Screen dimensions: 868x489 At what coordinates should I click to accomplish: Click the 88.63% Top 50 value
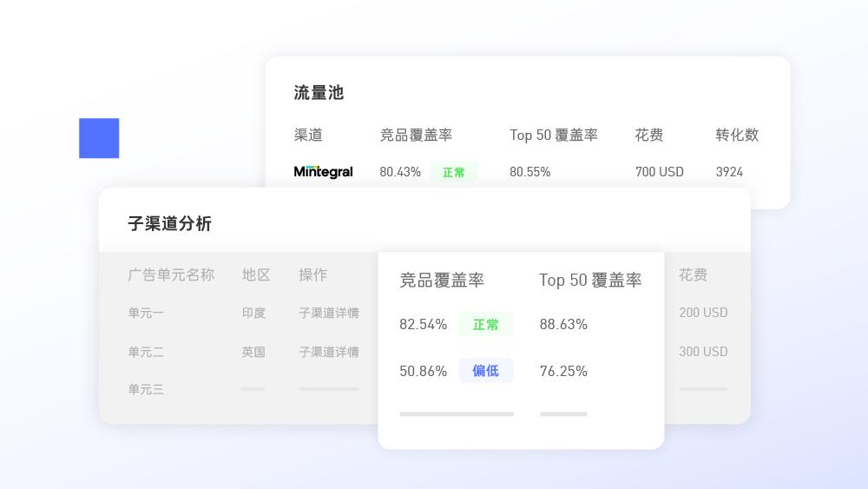563,325
